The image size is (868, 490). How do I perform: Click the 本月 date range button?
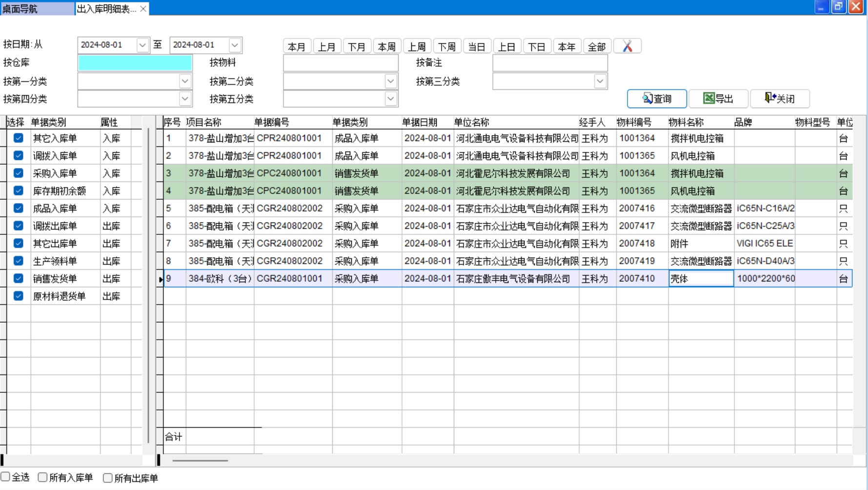point(297,46)
